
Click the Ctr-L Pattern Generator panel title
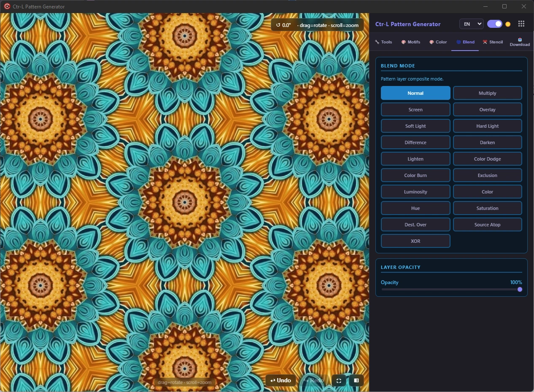pos(408,24)
